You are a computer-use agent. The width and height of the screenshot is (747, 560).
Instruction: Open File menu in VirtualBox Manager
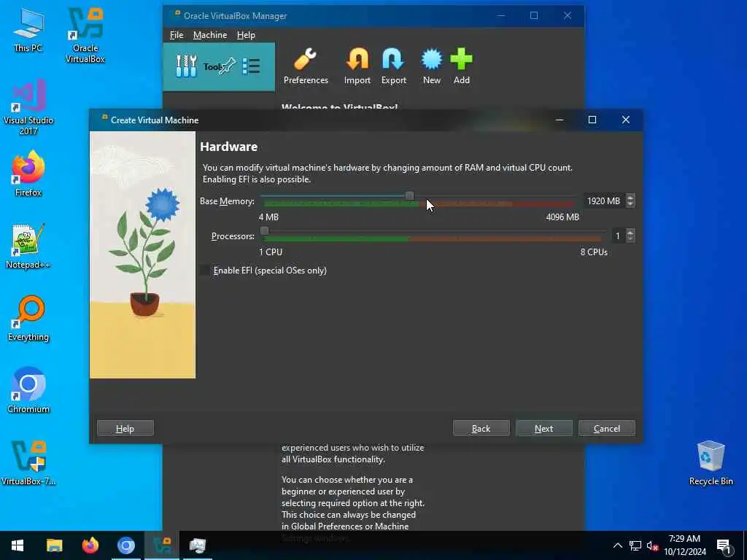click(177, 35)
